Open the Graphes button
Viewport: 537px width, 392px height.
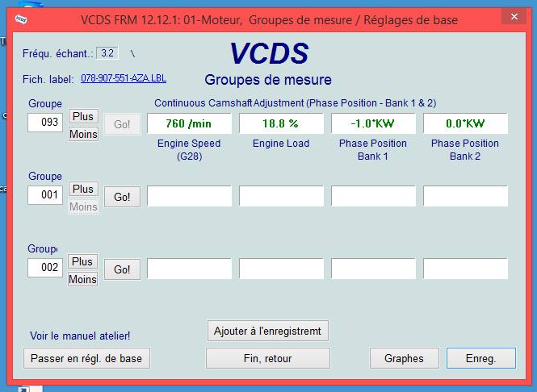pos(404,358)
